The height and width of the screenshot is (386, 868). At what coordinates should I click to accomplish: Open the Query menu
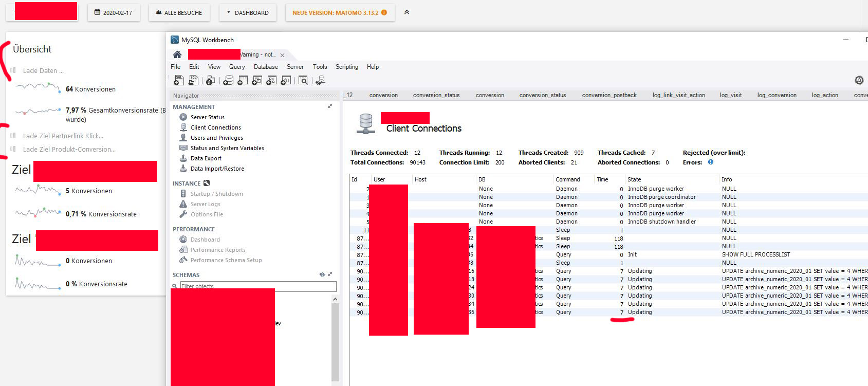(237, 67)
